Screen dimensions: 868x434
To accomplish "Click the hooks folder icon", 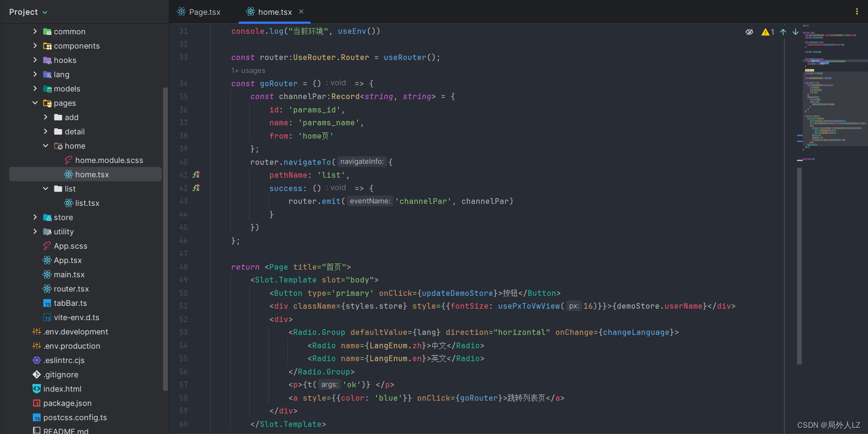I will point(47,60).
